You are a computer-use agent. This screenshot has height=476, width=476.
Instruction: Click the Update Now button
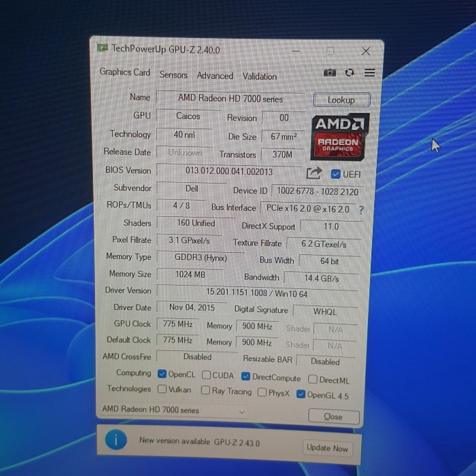(327, 447)
